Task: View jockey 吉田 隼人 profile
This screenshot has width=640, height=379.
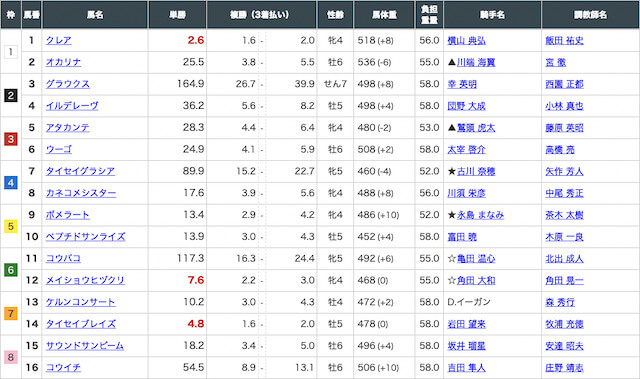Action: 467,368
